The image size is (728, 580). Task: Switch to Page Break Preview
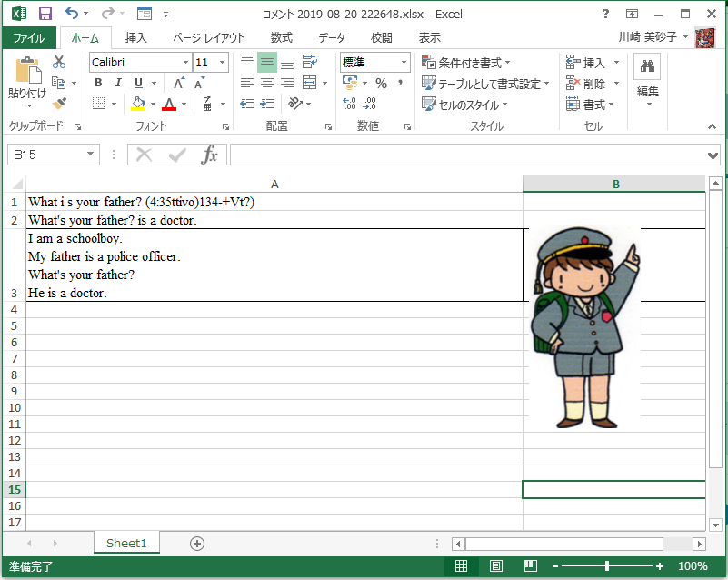531,566
